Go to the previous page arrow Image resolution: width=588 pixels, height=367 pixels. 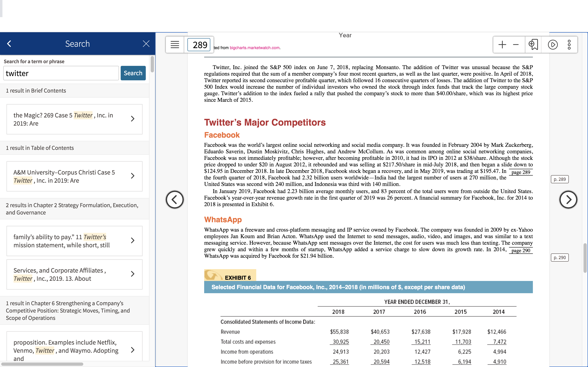click(x=175, y=200)
